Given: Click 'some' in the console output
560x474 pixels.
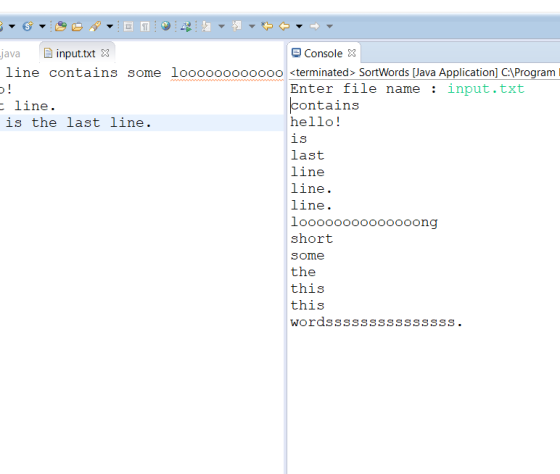Looking at the screenshot, I should tap(307, 255).
